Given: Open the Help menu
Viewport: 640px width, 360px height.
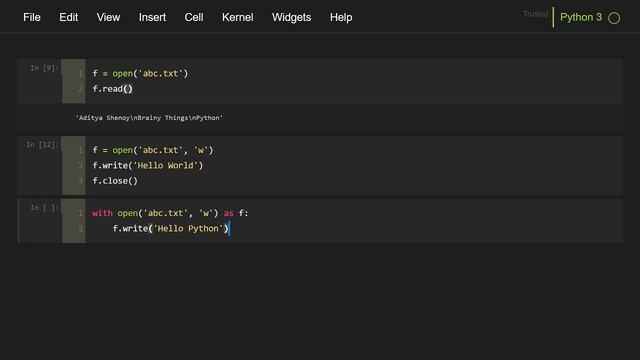Looking at the screenshot, I should pyautogui.click(x=341, y=18).
